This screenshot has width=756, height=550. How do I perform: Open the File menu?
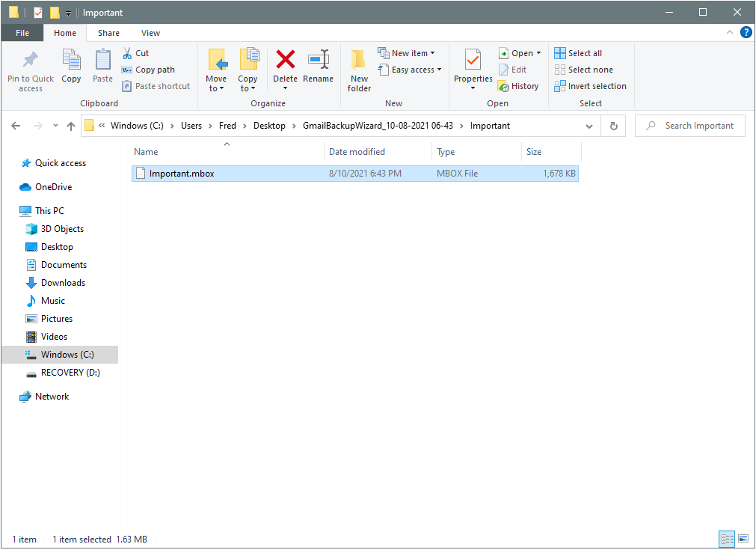tap(22, 33)
